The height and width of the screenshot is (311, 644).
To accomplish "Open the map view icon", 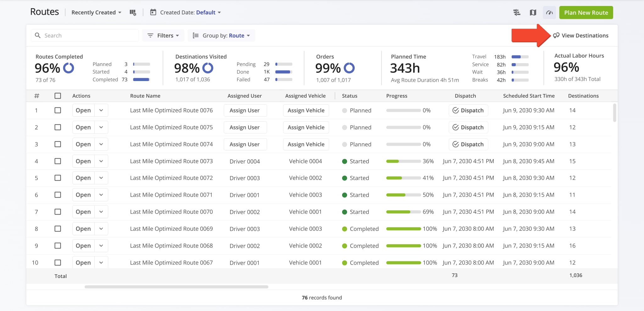I will click(x=533, y=12).
